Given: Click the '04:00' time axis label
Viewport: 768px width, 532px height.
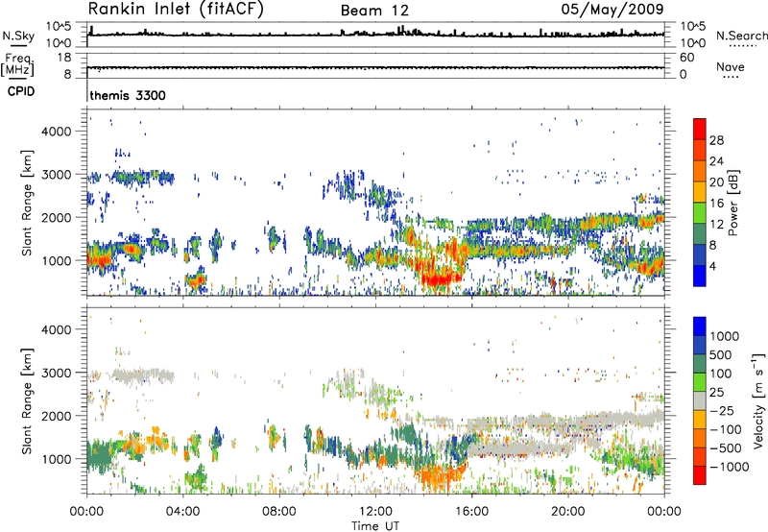Looking at the screenshot, I should [x=182, y=512].
